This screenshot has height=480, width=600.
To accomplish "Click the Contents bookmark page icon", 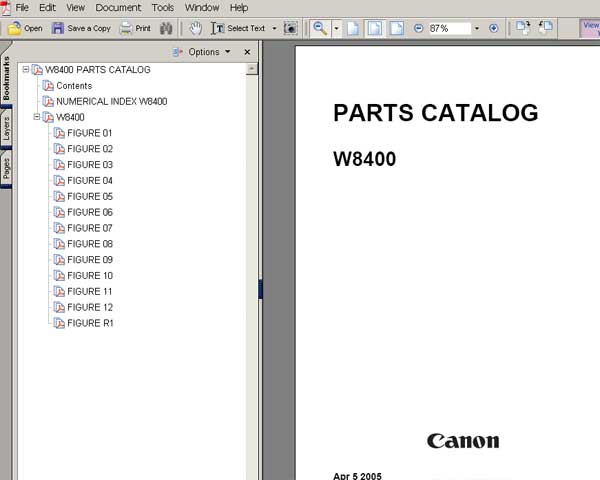I will (48, 86).
